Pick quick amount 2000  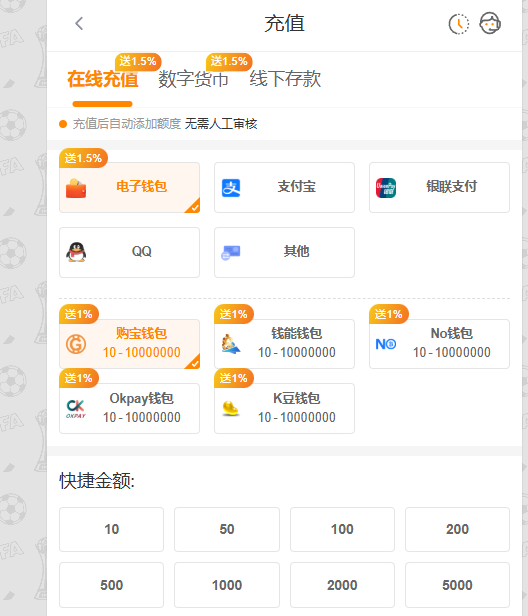click(x=342, y=585)
